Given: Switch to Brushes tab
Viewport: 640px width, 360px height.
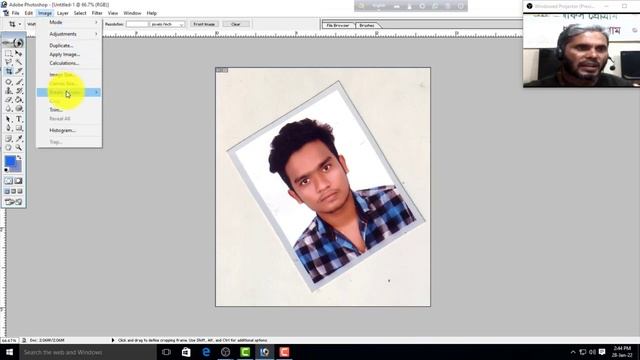Looking at the screenshot, I should tap(367, 25).
